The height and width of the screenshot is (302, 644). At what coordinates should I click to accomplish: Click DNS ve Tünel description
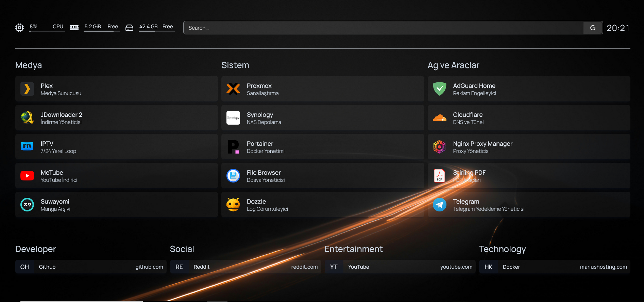(x=468, y=122)
